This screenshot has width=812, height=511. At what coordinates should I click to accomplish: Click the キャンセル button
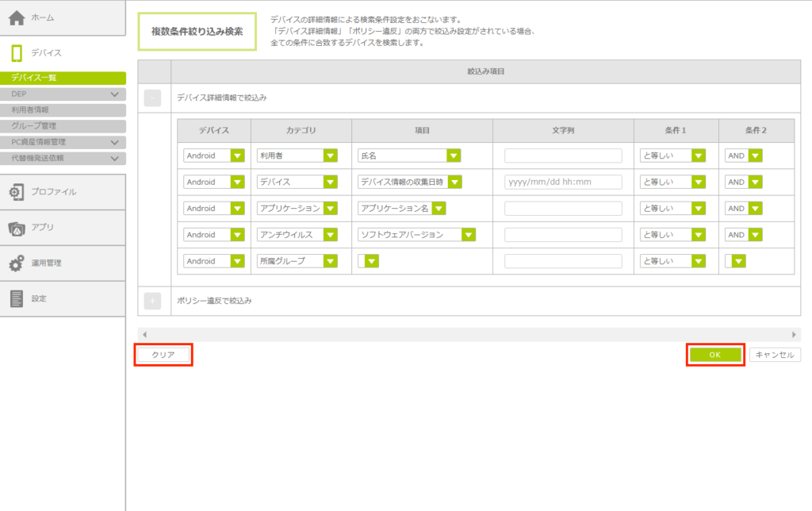click(x=775, y=355)
